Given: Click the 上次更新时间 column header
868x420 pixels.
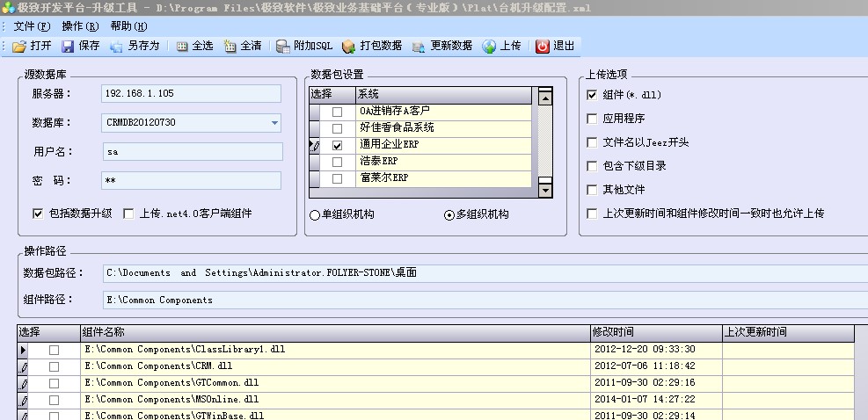Looking at the screenshot, I should pyautogui.click(x=788, y=332).
